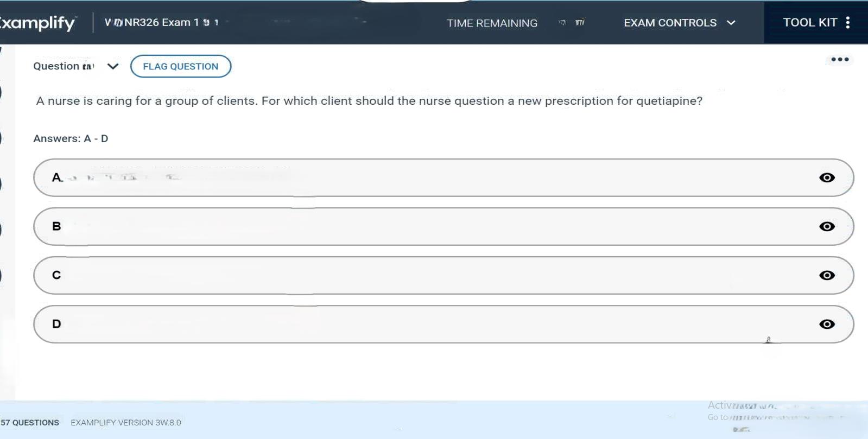Viewport: 868px width, 439px height.
Task: Click the Time Remaining label
Action: click(492, 23)
